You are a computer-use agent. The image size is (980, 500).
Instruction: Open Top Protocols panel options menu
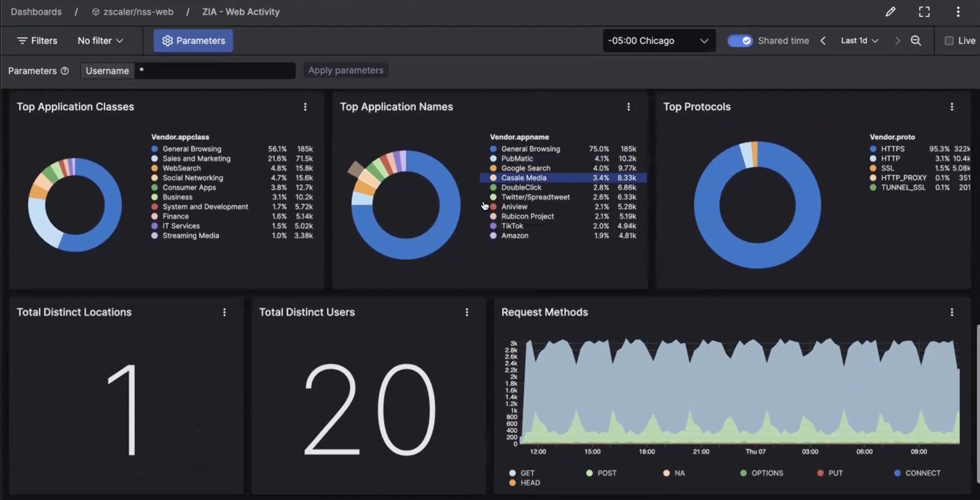coord(952,107)
